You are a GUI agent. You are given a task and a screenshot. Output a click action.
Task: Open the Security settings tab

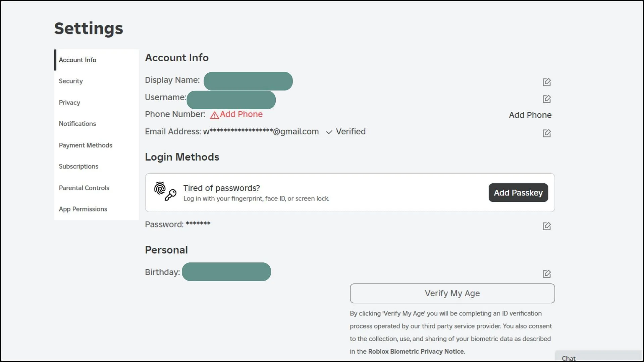click(x=71, y=81)
